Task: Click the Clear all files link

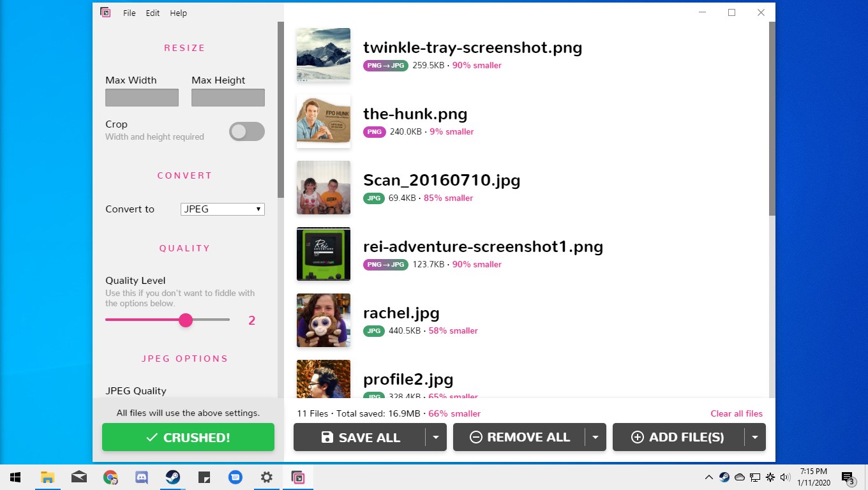Action: coord(737,413)
